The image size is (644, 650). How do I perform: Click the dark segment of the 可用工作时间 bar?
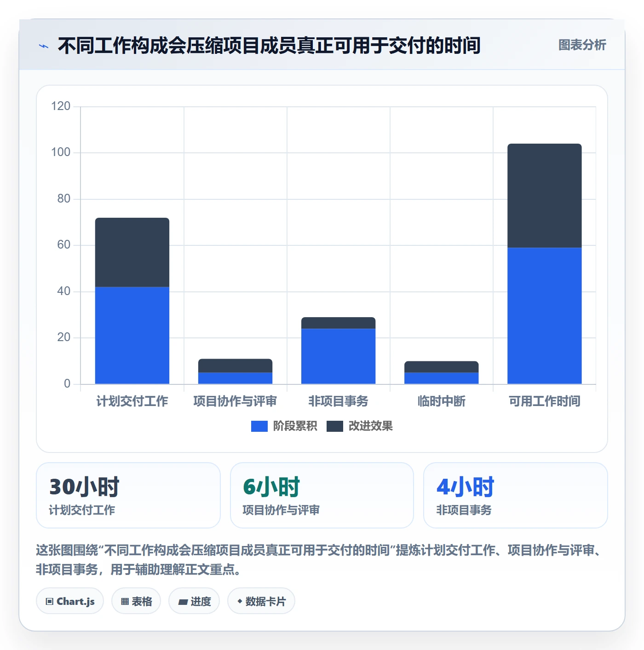point(544,196)
